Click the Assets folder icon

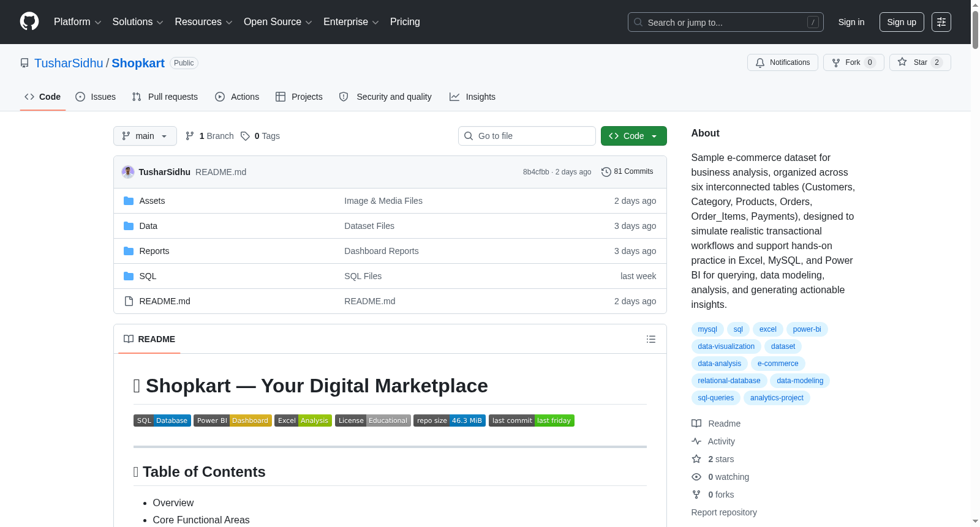pyautogui.click(x=129, y=201)
